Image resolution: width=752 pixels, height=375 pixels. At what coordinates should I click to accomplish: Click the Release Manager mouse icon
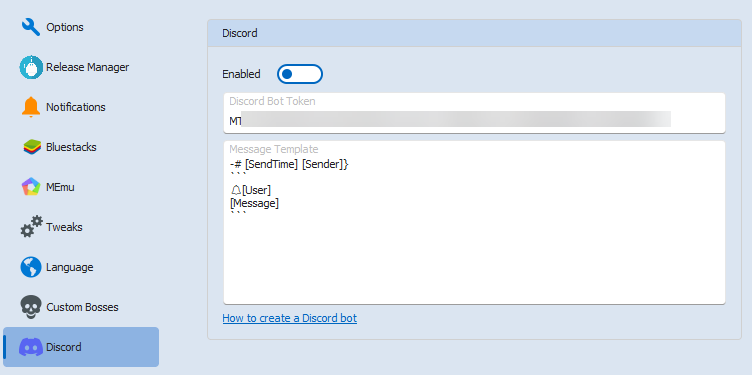tap(31, 67)
